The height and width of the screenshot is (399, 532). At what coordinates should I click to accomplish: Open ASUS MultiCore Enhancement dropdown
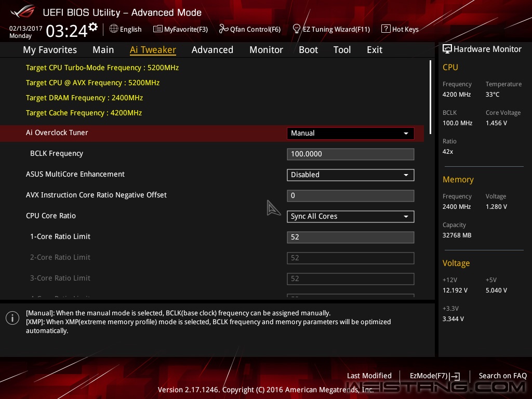350,175
